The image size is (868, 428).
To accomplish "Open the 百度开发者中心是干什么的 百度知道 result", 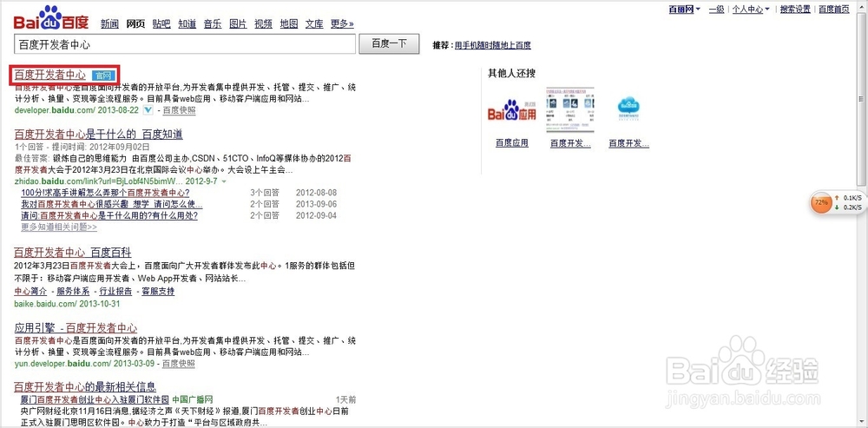I will (98, 134).
